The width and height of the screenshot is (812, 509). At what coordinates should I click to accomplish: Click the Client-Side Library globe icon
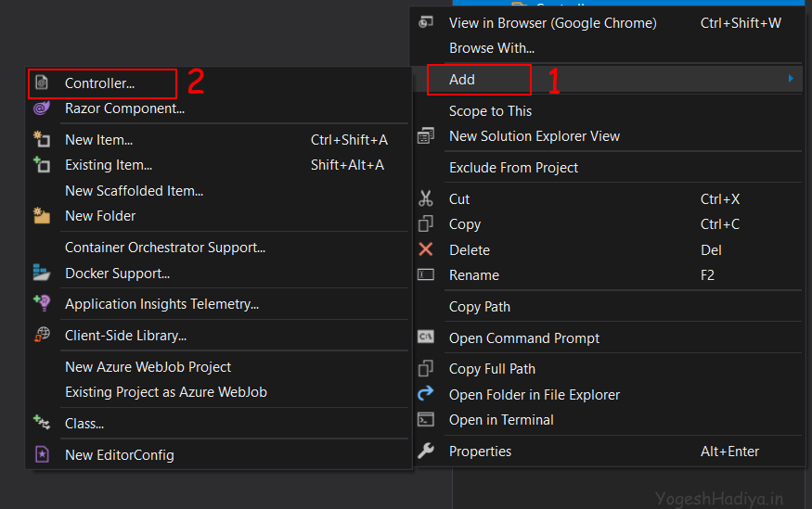42,335
